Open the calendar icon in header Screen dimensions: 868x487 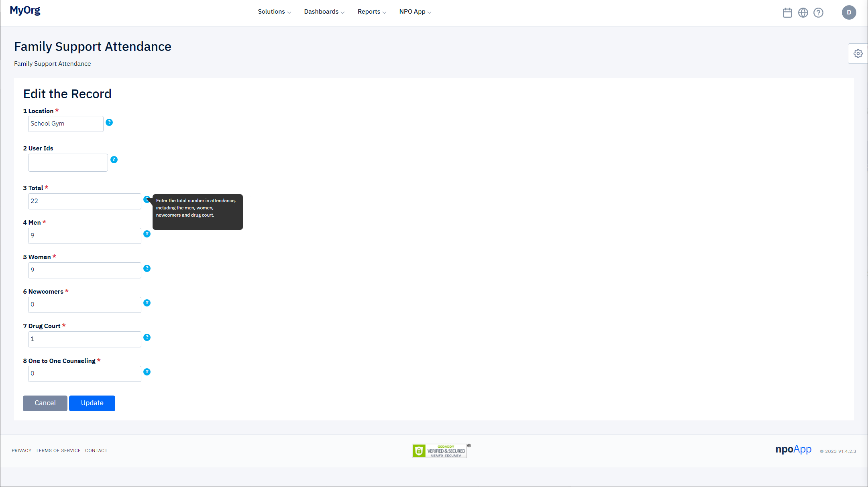coord(787,13)
